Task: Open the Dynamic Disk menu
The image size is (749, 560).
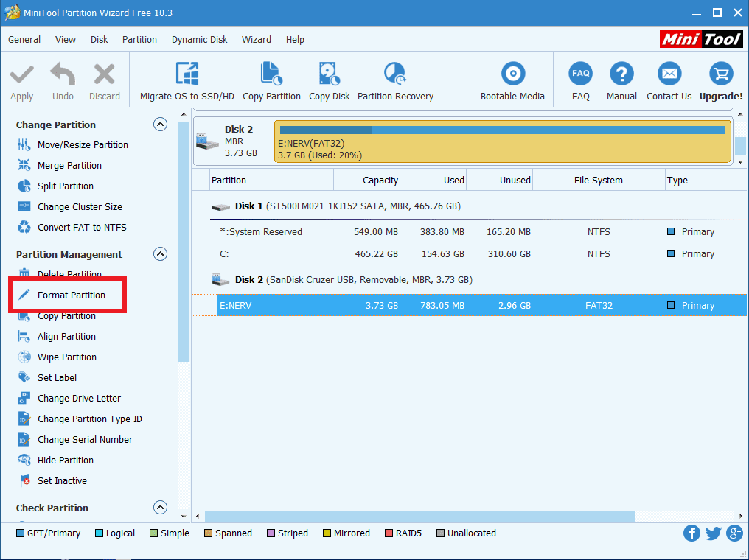Action: (200, 40)
